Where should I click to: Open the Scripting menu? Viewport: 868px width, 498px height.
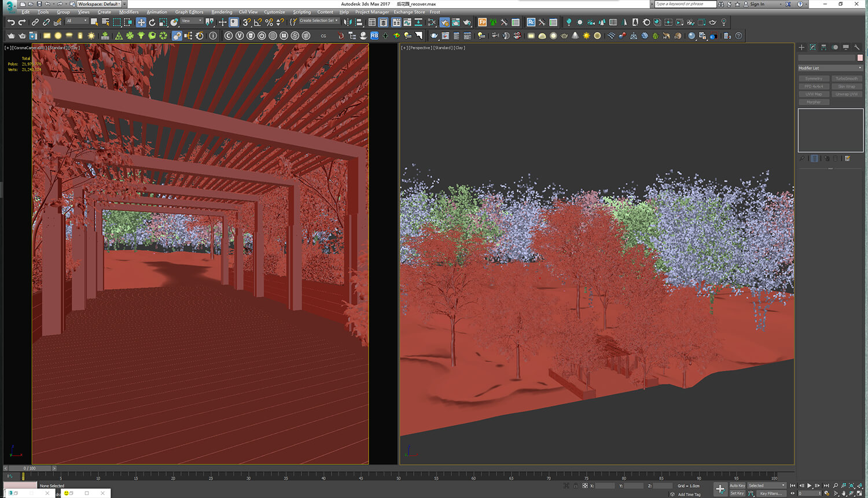[x=301, y=12]
